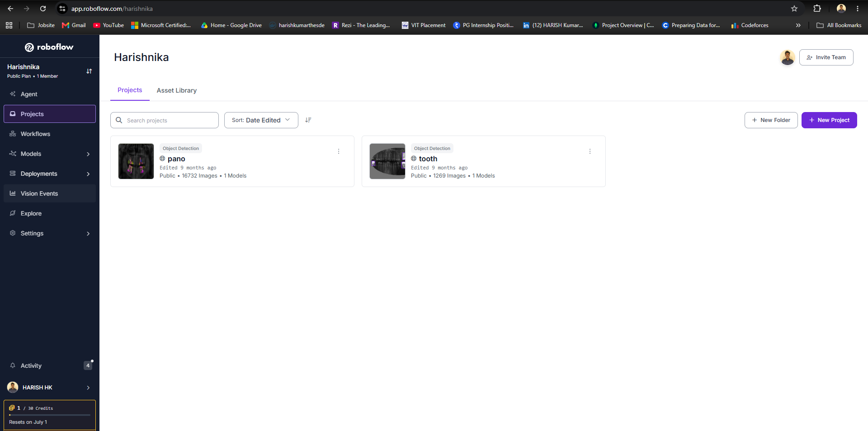Click the Activity count badge showing 4
Viewport: 868px width, 431px height.
[88, 365]
